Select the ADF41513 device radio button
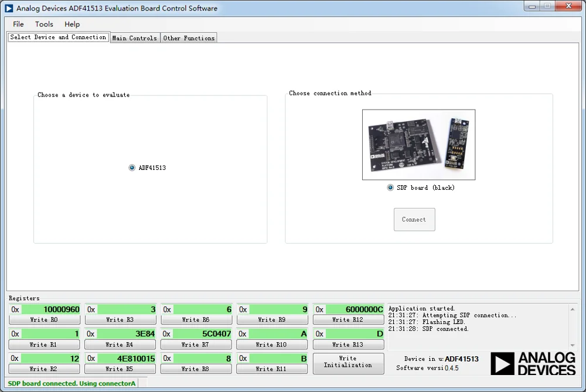The width and height of the screenshot is (586, 392). 132,168
